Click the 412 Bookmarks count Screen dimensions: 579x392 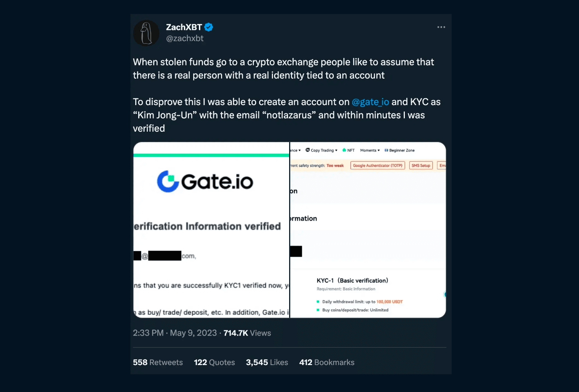pos(327,362)
